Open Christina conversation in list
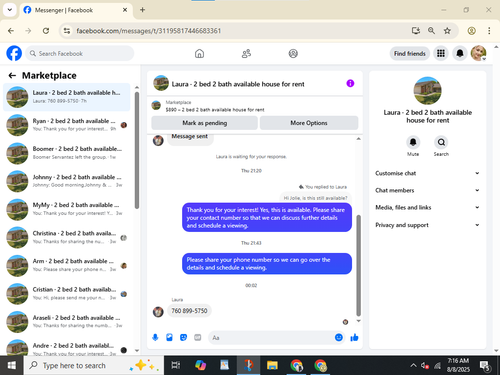Image resolution: width=500 pixels, height=375 pixels. tap(67, 237)
